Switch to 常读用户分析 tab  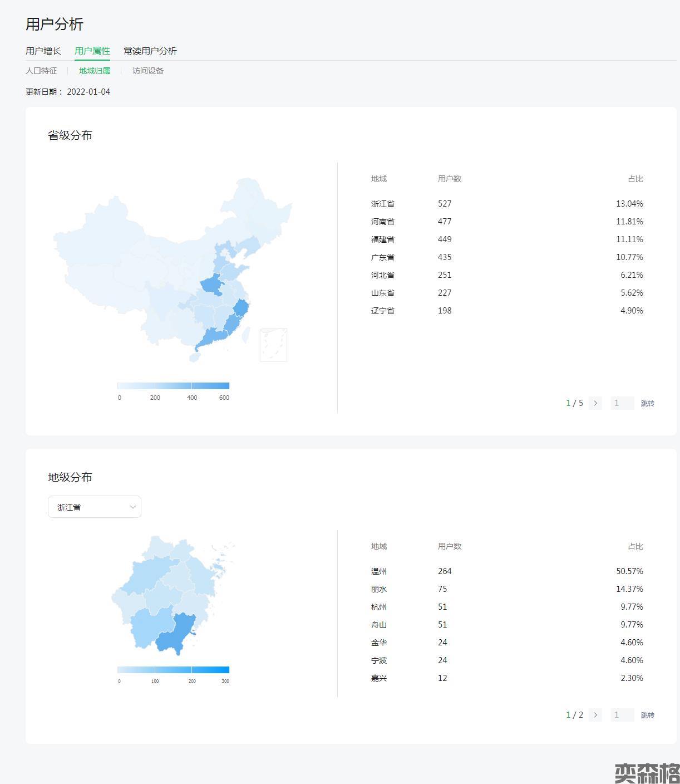tap(150, 51)
